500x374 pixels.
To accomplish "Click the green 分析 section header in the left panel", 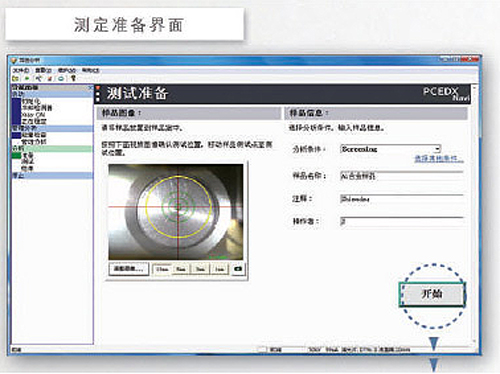I will [52, 148].
